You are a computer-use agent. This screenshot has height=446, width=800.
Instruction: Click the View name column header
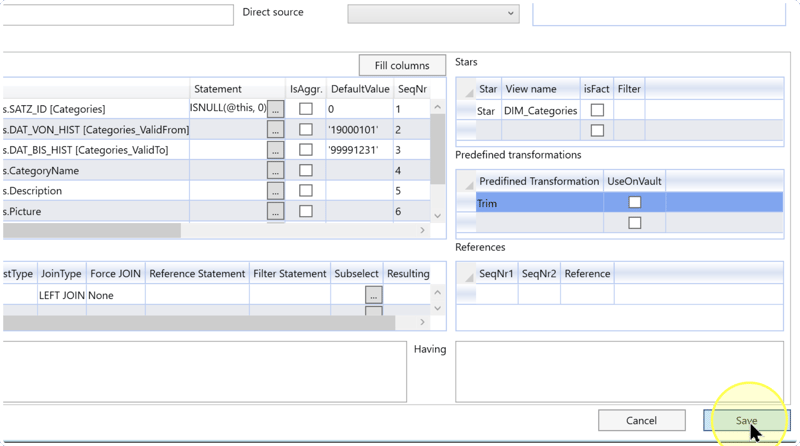[x=541, y=89]
